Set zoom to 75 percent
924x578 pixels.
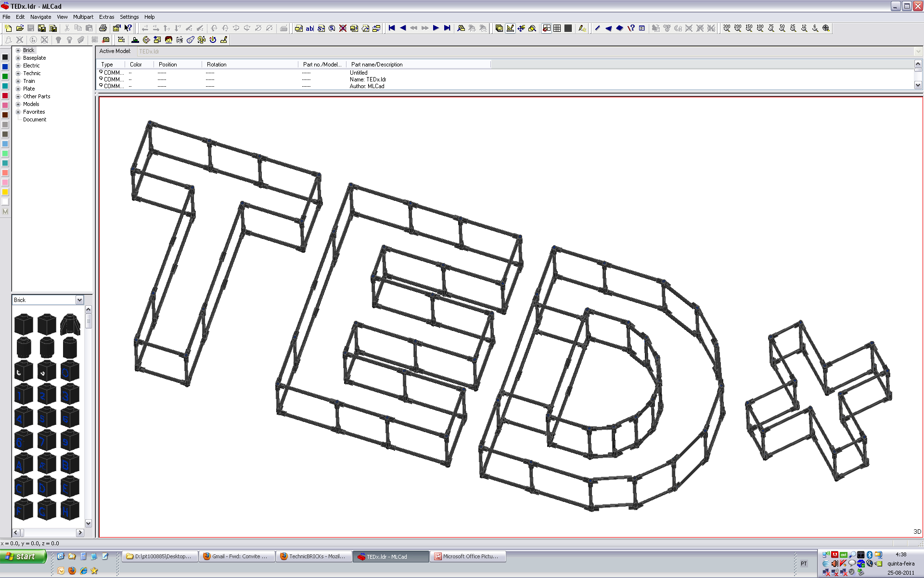(771, 28)
